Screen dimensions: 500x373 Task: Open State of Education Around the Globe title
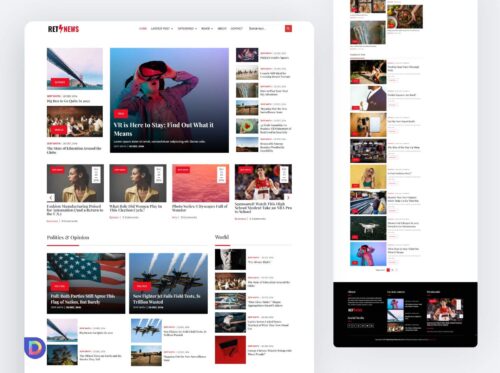[74, 150]
